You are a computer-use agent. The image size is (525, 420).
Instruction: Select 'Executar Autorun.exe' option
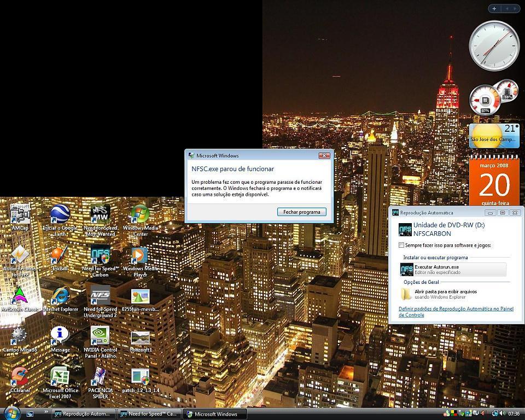[453, 269]
